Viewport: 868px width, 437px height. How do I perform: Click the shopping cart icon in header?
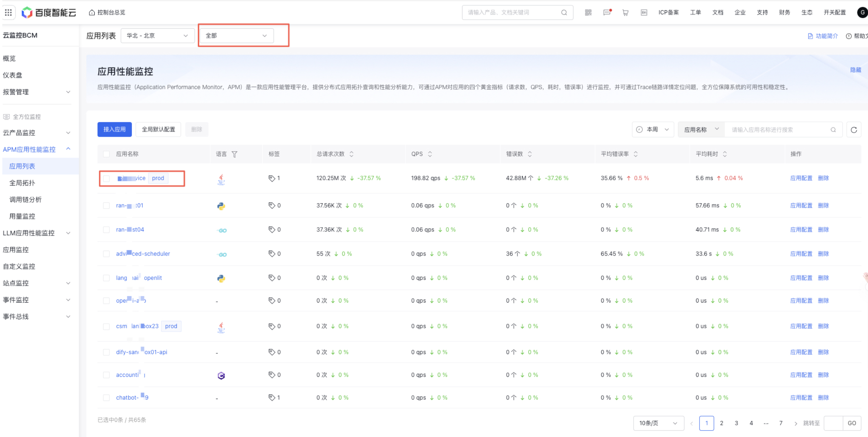tap(625, 12)
